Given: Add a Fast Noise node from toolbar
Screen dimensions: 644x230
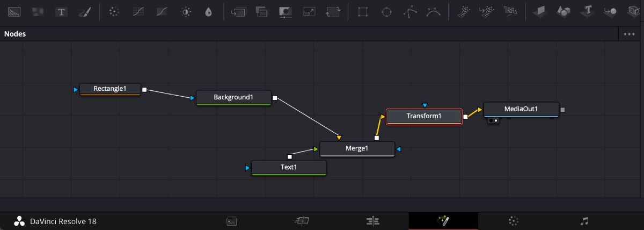Looking at the screenshot, I should [38, 11].
